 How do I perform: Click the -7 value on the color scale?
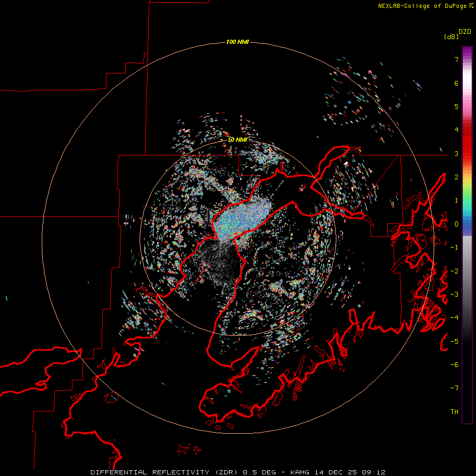pos(454,388)
